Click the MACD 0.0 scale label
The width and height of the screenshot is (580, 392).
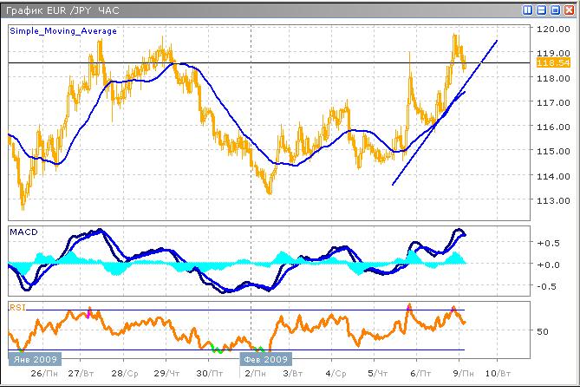click(x=550, y=265)
